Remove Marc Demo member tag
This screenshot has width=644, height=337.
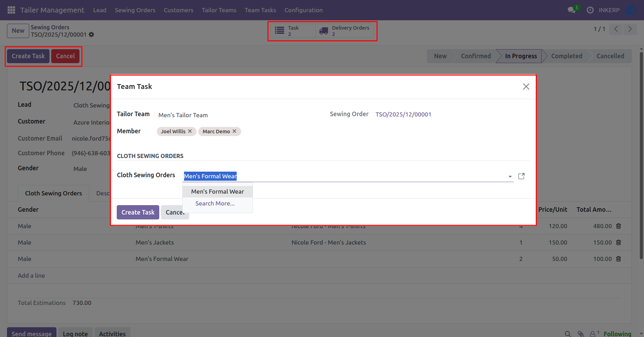coord(235,131)
